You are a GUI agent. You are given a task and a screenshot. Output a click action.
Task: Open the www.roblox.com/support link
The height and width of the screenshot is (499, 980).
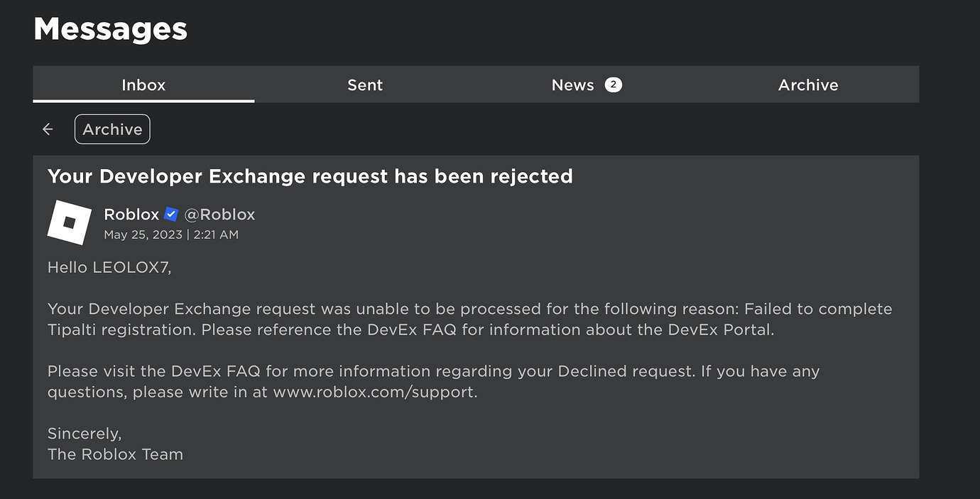pyautogui.click(x=375, y=391)
